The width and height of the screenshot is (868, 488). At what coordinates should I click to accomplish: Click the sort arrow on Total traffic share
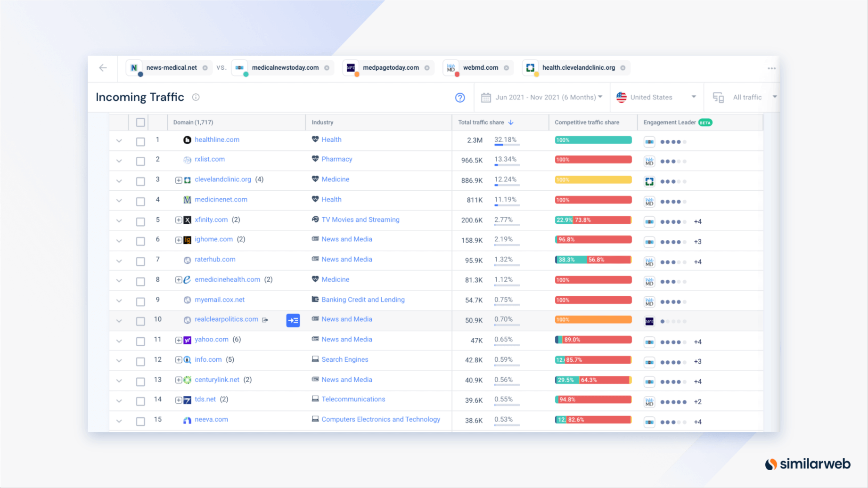pyautogui.click(x=511, y=122)
